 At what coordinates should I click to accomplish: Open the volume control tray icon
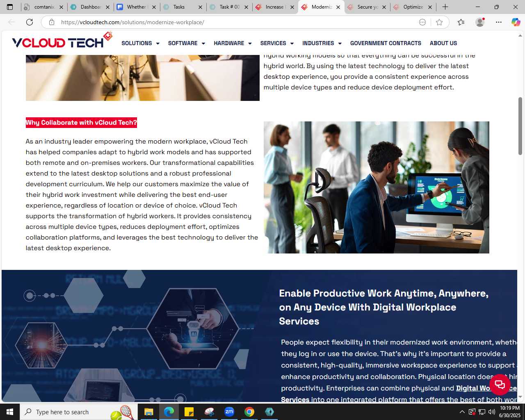pos(492,412)
